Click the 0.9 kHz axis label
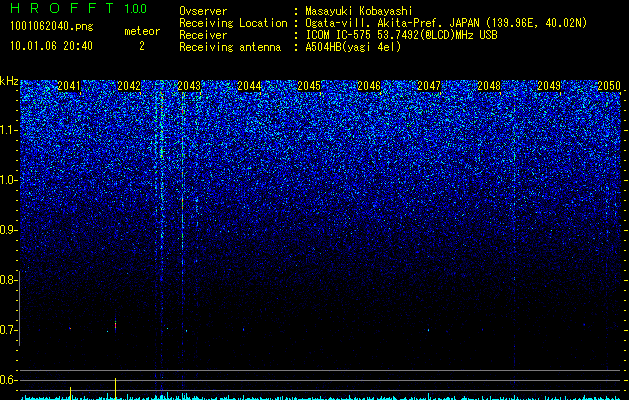 8,230
